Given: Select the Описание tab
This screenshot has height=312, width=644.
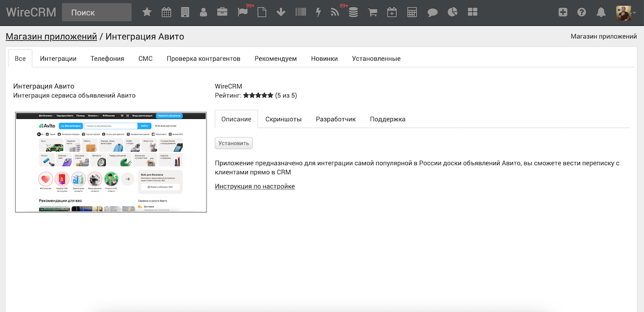Looking at the screenshot, I should point(236,119).
